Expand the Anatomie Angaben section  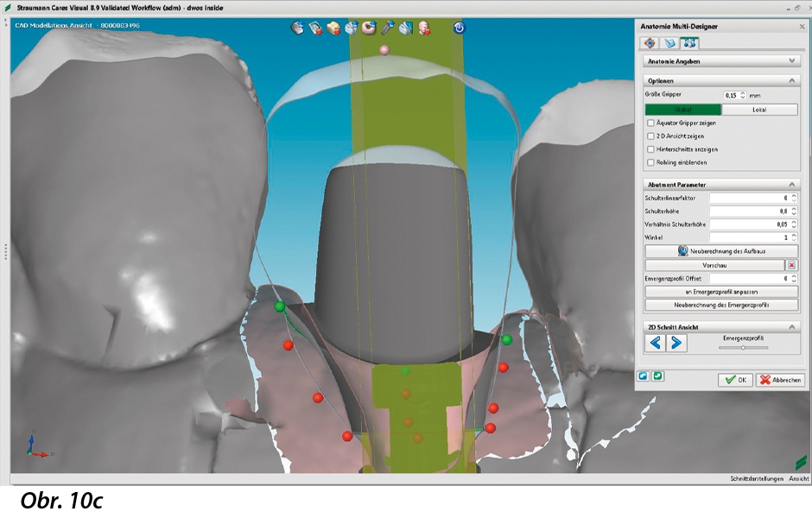point(792,61)
